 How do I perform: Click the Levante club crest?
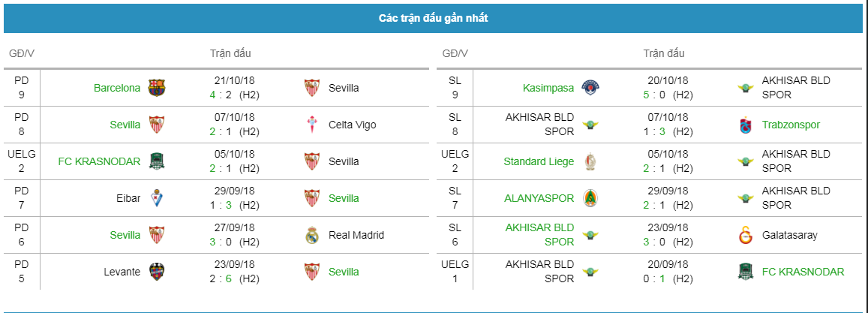[x=157, y=272]
